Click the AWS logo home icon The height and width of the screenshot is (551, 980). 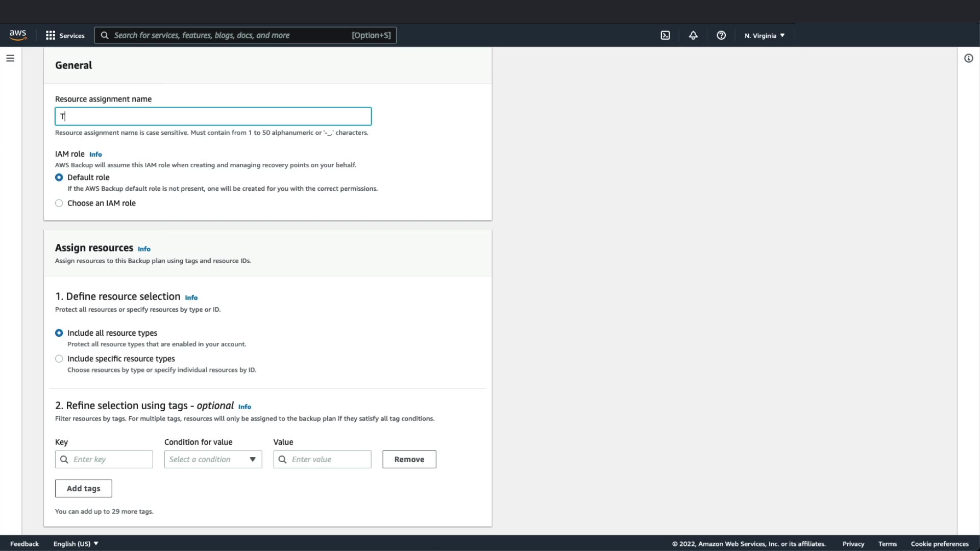tap(18, 35)
